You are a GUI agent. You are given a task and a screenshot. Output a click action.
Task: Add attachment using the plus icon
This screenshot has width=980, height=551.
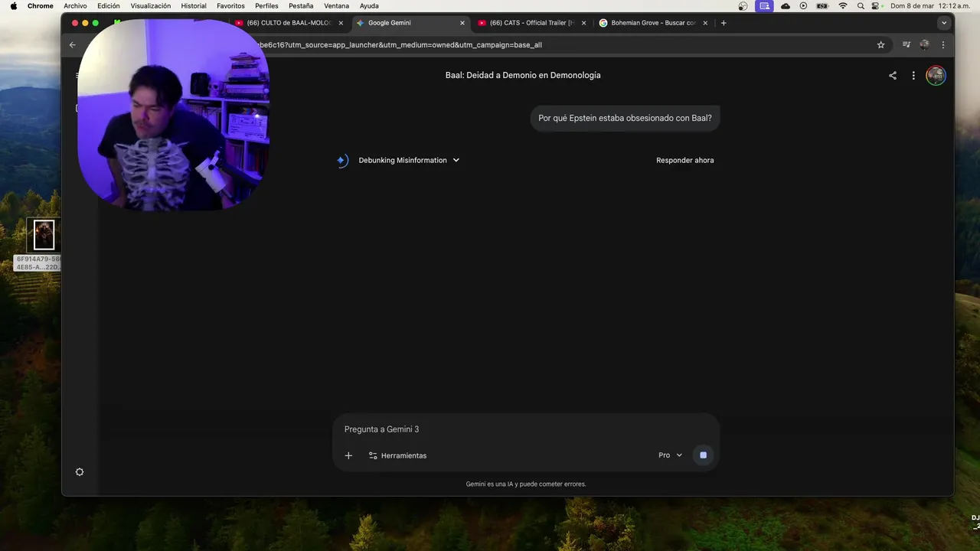pos(348,455)
